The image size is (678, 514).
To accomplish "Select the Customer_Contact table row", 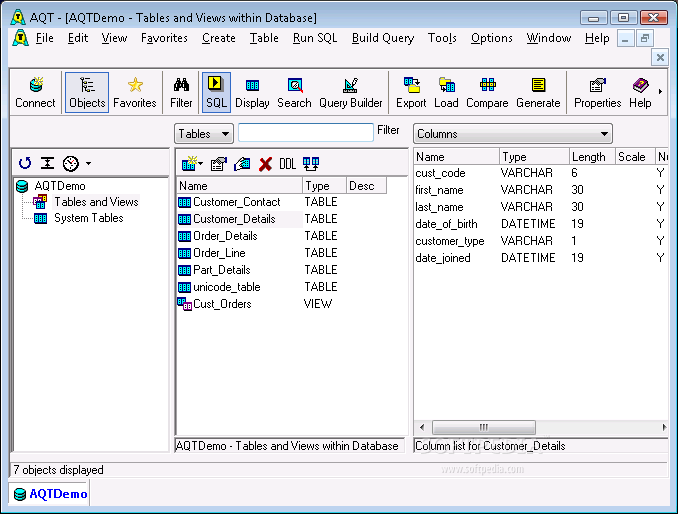I will [257, 202].
